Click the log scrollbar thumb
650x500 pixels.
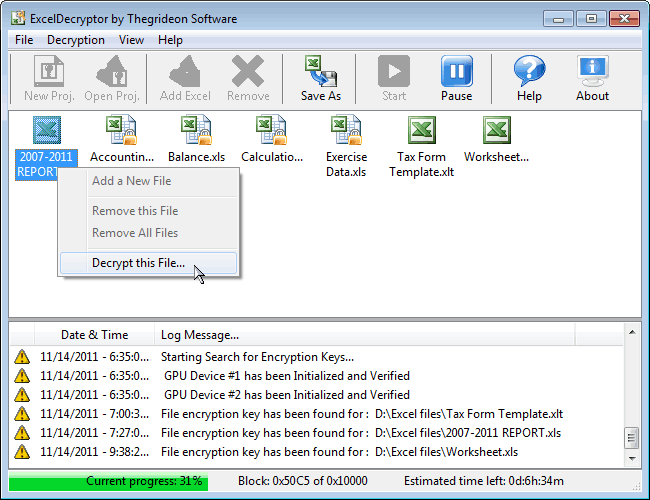632,438
